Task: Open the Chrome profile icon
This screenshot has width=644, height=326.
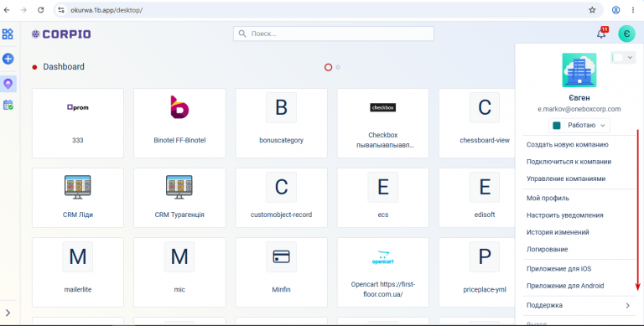Action: pyautogui.click(x=615, y=10)
